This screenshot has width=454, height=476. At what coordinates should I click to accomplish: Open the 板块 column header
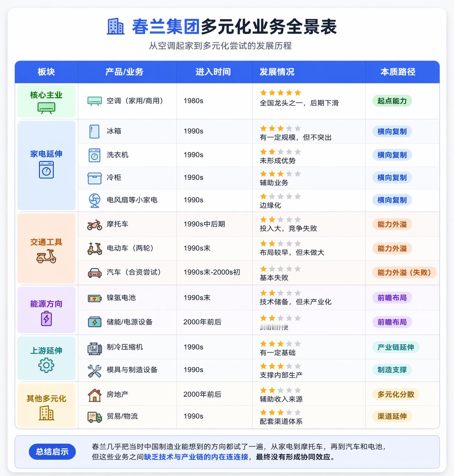point(46,72)
